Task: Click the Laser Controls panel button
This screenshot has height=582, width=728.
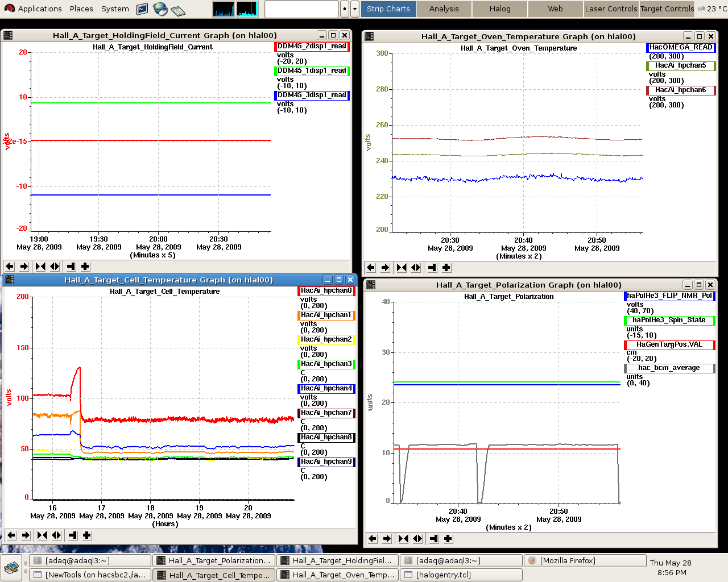Action: pyautogui.click(x=611, y=9)
